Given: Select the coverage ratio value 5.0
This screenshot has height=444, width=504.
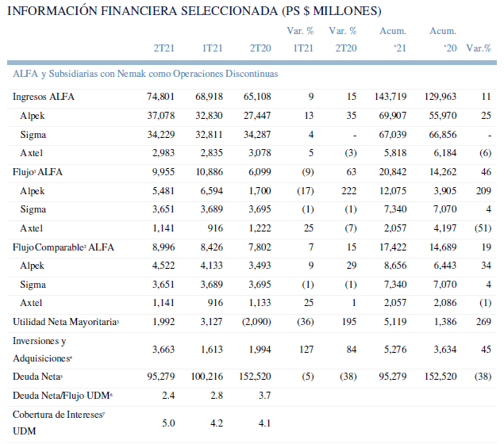Looking at the screenshot, I should pyautogui.click(x=168, y=423).
